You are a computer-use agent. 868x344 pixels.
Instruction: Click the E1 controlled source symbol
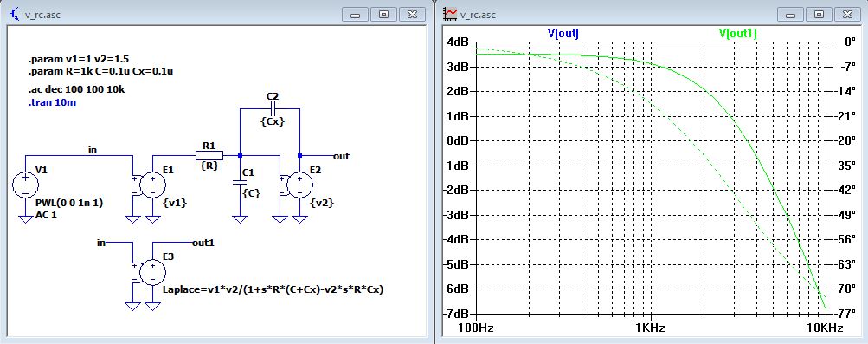(x=152, y=185)
